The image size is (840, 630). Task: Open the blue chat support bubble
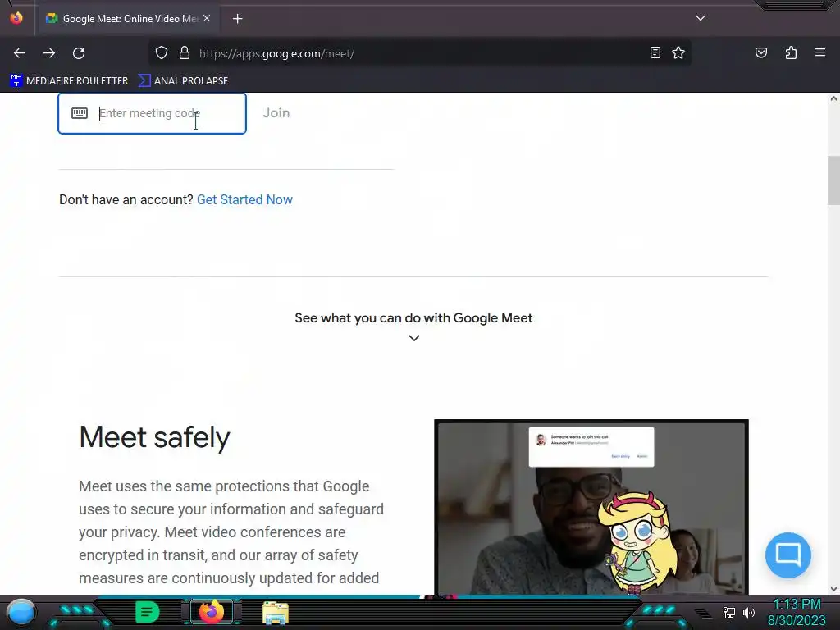pyautogui.click(x=788, y=555)
